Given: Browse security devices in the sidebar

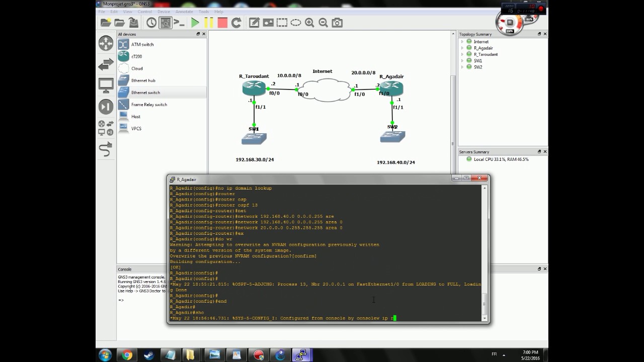Looking at the screenshot, I should [x=106, y=107].
